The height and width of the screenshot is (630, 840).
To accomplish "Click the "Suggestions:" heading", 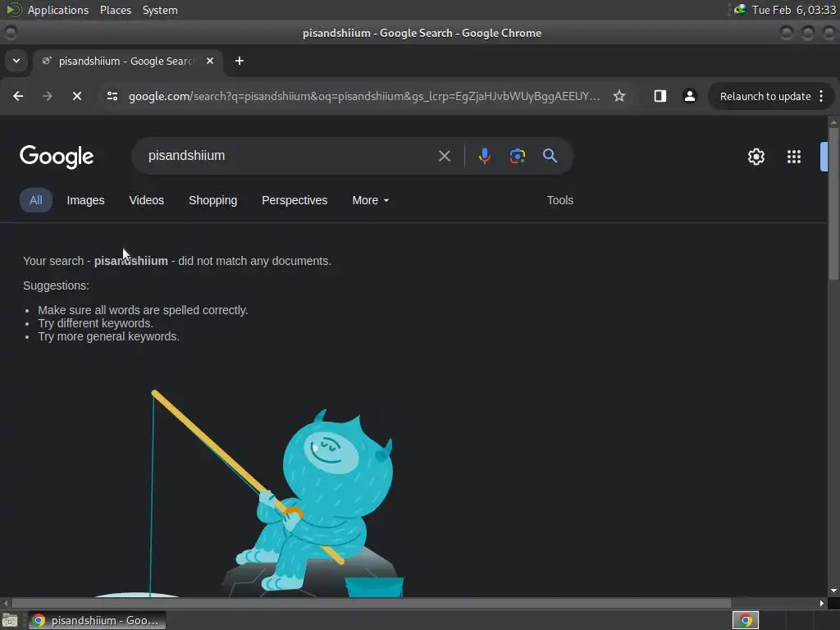I will [57, 285].
